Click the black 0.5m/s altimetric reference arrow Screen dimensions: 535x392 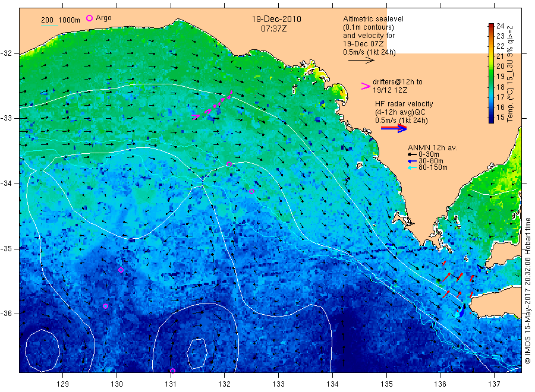point(361,61)
